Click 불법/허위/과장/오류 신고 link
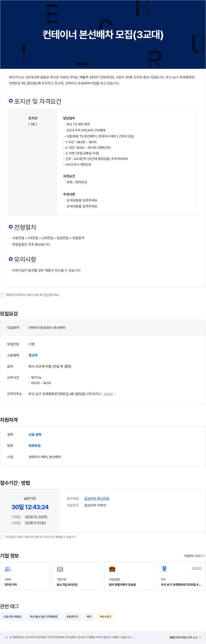Image resolution: width=206 pixels, height=644 pixels. click(x=183, y=637)
